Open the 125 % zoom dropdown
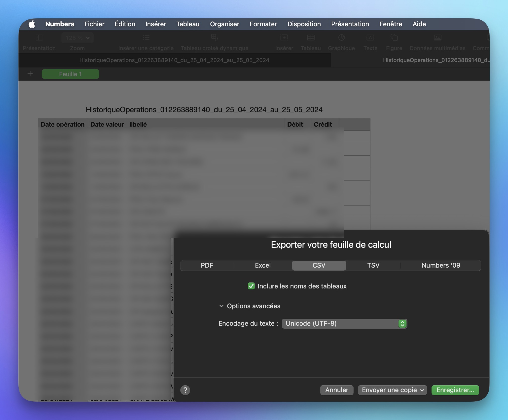This screenshot has width=508, height=420. [x=77, y=38]
